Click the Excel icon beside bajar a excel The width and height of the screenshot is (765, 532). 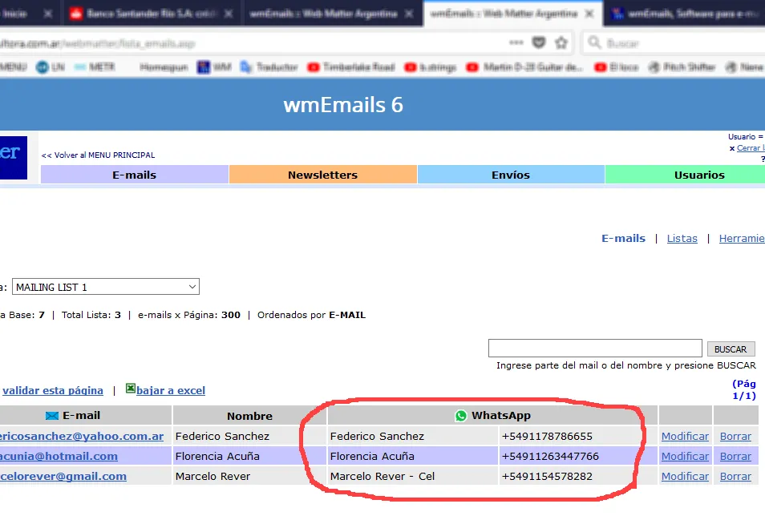point(131,389)
